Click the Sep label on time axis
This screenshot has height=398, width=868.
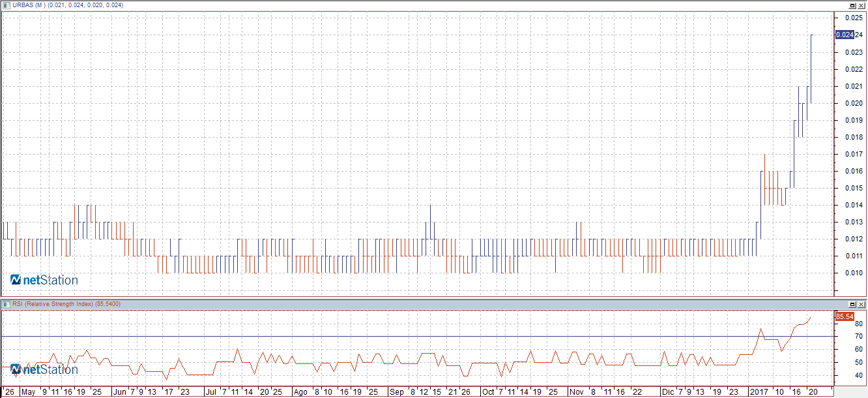pyautogui.click(x=397, y=392)
